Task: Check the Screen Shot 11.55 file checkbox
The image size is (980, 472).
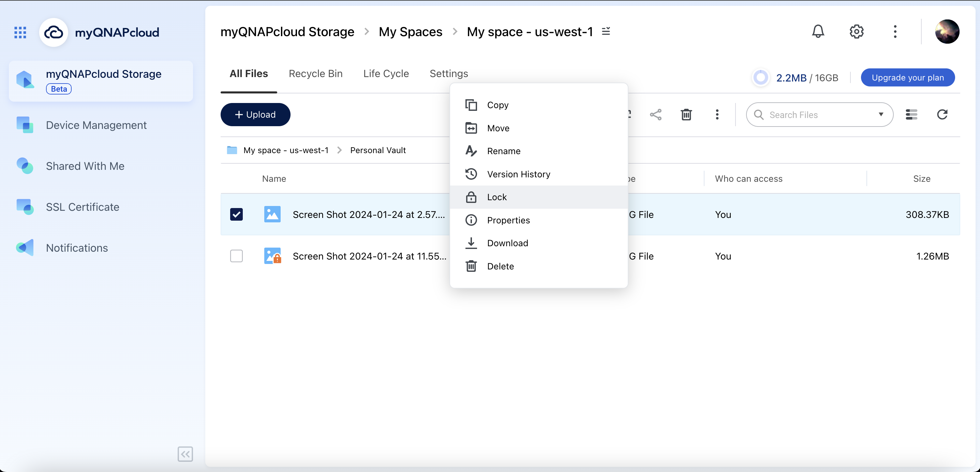Action: [236, 256]
